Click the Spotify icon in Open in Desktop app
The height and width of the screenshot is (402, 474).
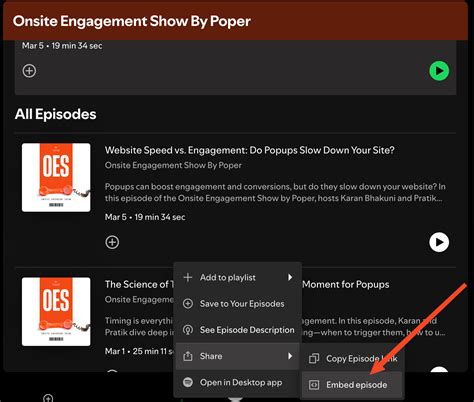188,382
